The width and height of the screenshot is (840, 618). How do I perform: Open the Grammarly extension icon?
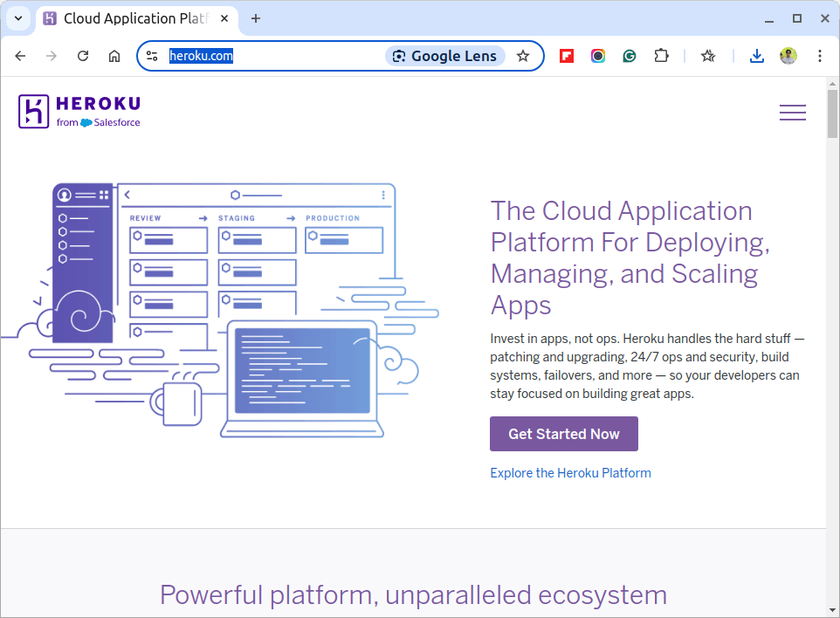(630, 56)
